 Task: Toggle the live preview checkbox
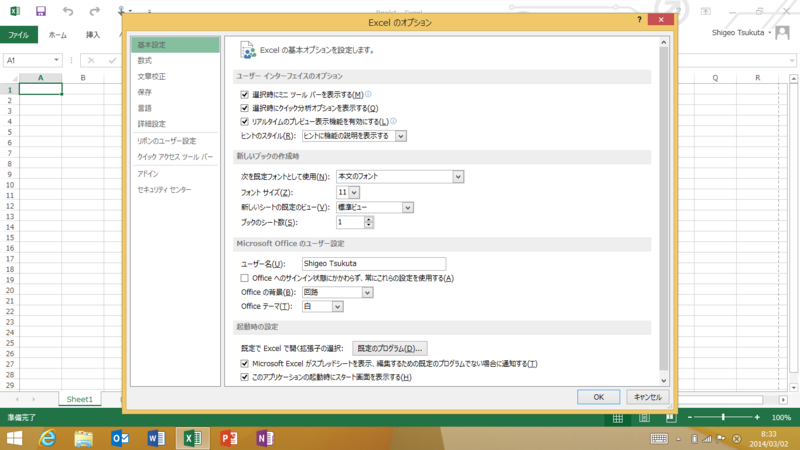244,121
